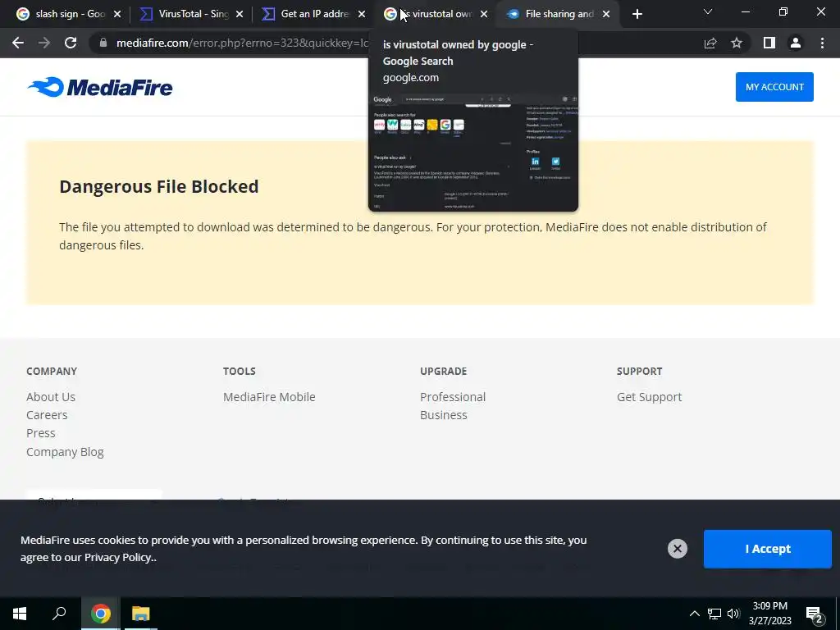The image size is (840, 630).
Task: Click the 'Dangerous File Blocked' heading
Action: click(158, 186)
